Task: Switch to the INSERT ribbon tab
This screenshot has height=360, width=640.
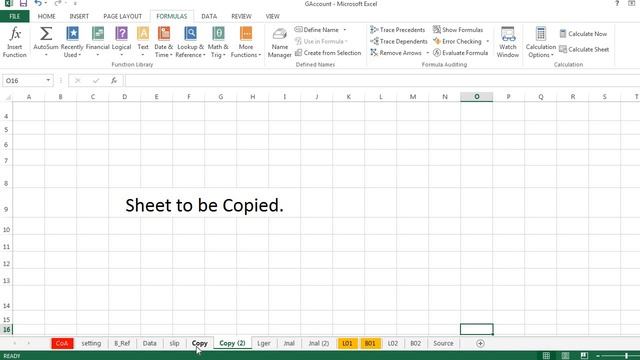Action: (x=79, y=16)
